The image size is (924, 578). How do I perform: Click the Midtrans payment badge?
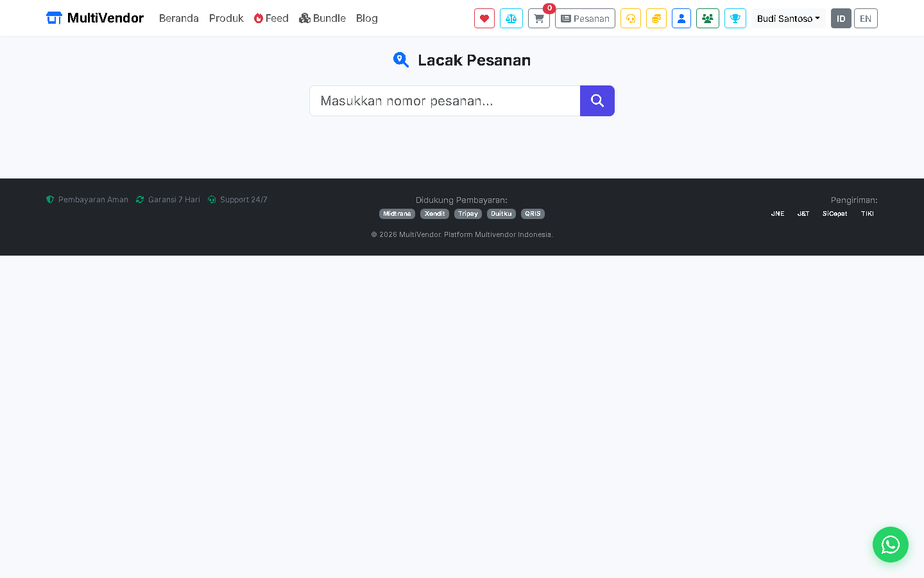(x=397, y=214)
